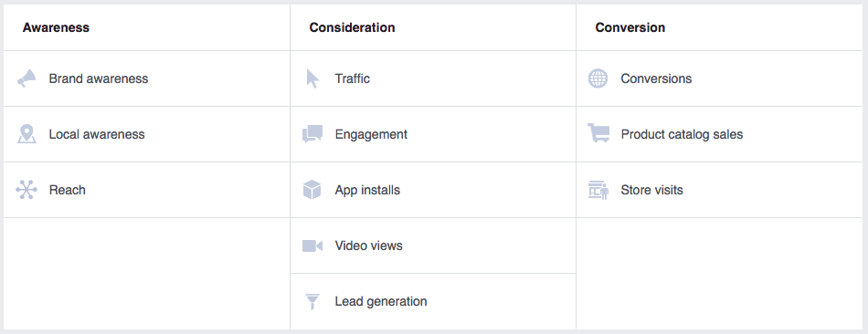Viewport: 868px width, 334px height.
Task: Click the funnel Lead generation icon
Action: click(312, 301)
